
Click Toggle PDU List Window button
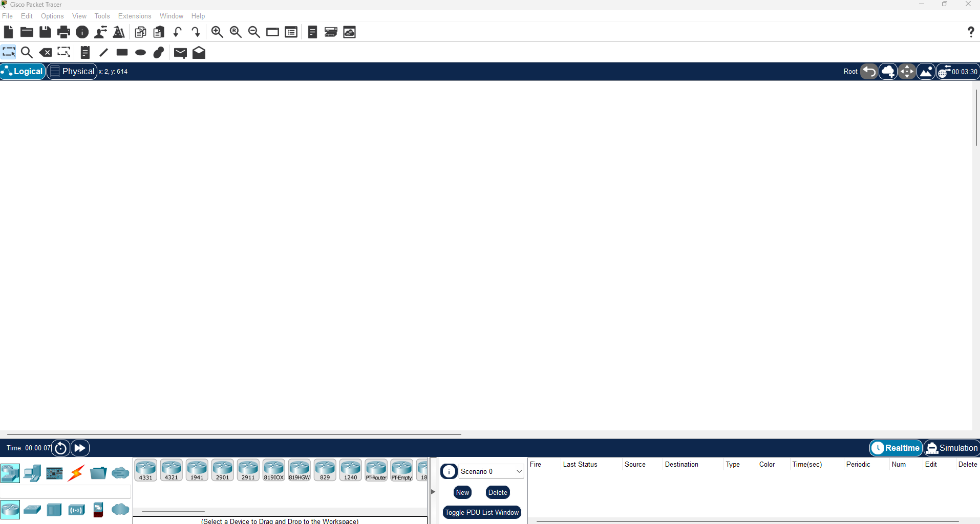tap(482, 512)
